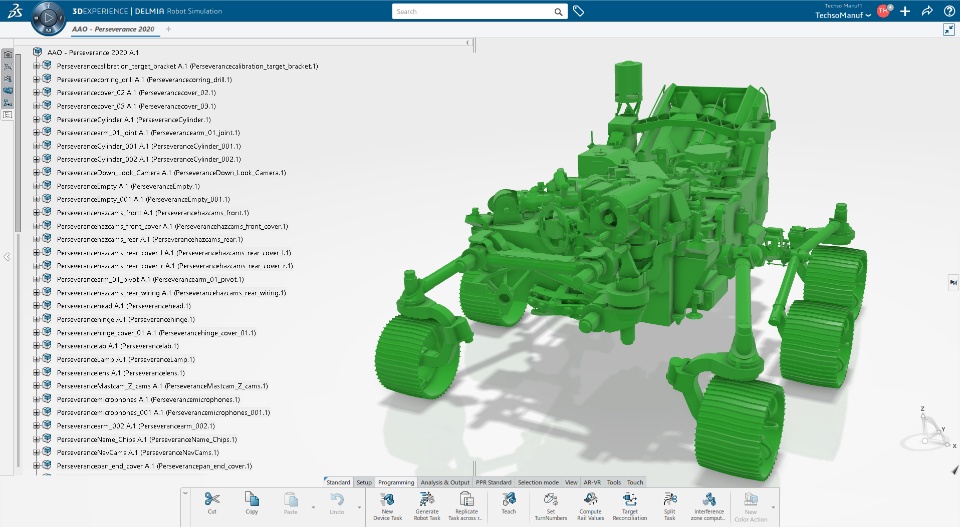Screen dimensions: 960x527
Task: Switch to the Setup tab
Action: pos(364,482)
